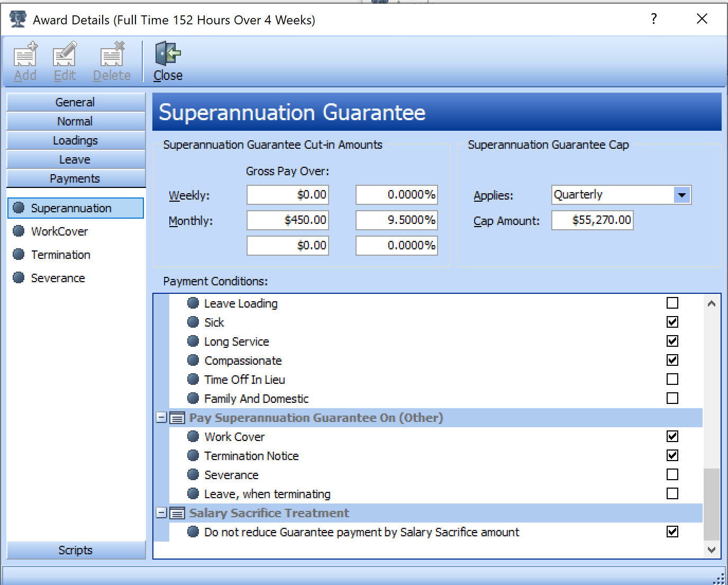Open the Scripts section tab
The width and height of the screenshot is (728, 585).
coord(76,550)
